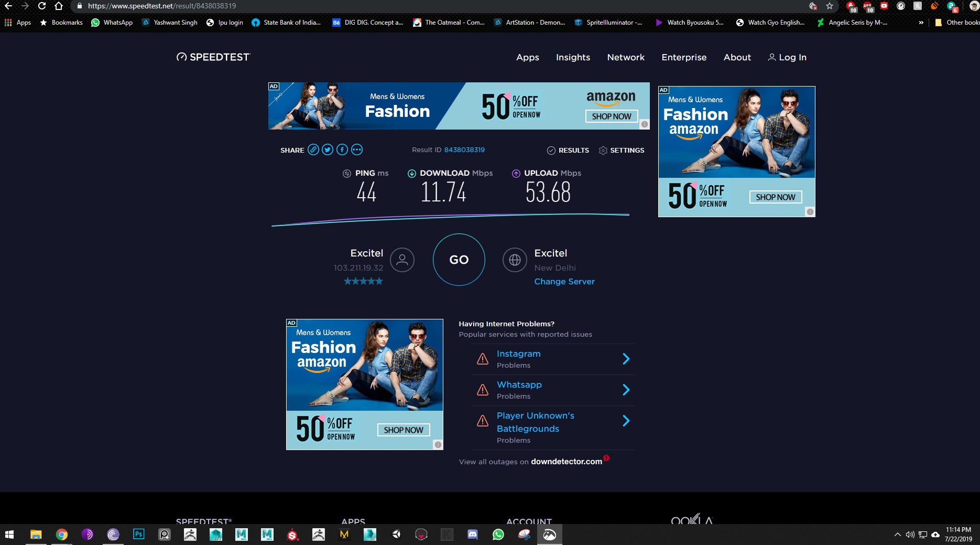The height and width of the screenshot is (545, 980).
Task: Go to browser home page
Action: 59,6
